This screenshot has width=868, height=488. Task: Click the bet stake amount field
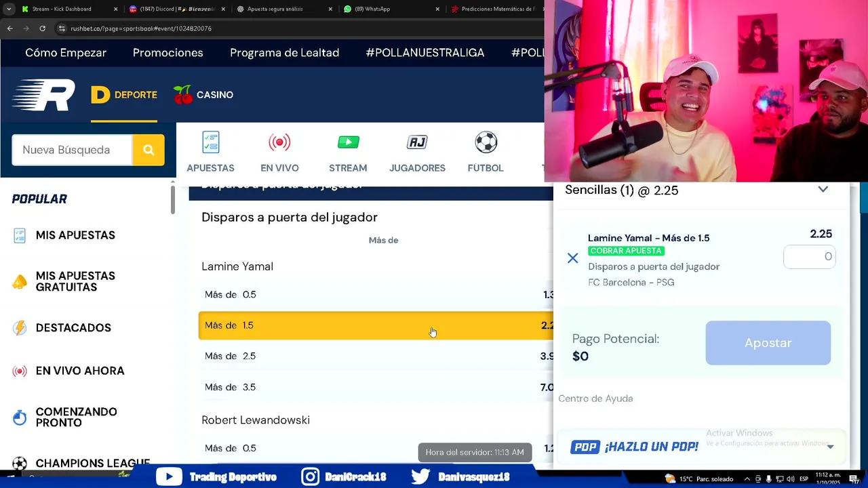810,257
